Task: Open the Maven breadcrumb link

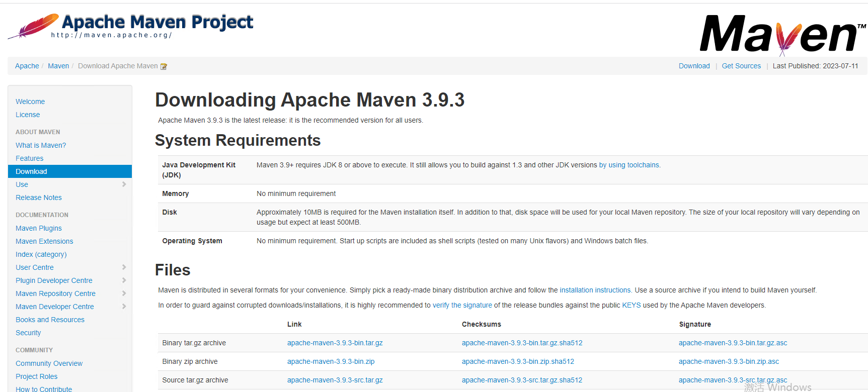Action: pyautogui.click(x=58, y=66)
